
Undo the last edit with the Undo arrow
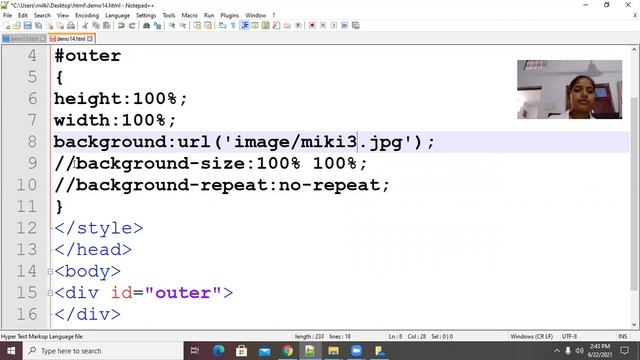121,25
